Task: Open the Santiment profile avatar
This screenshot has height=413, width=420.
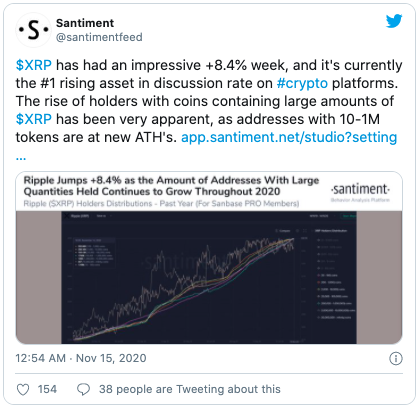Action: tap(33, 30)
